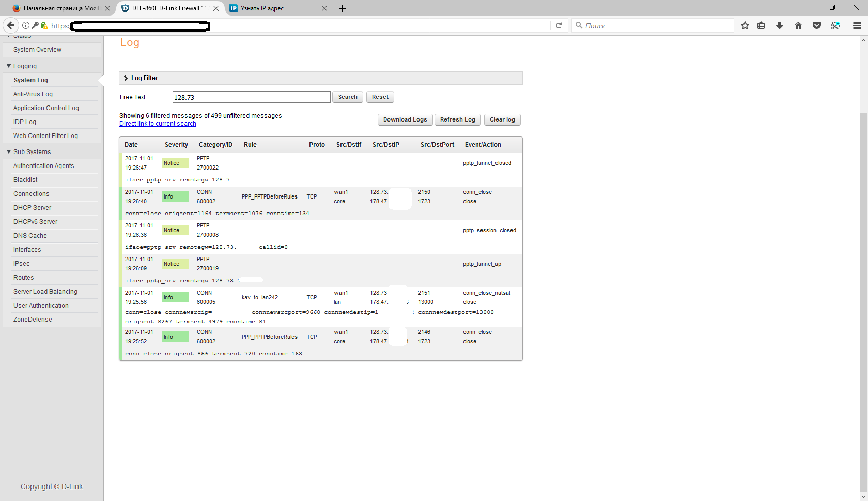Click the Free Text input field

[251, 97]
